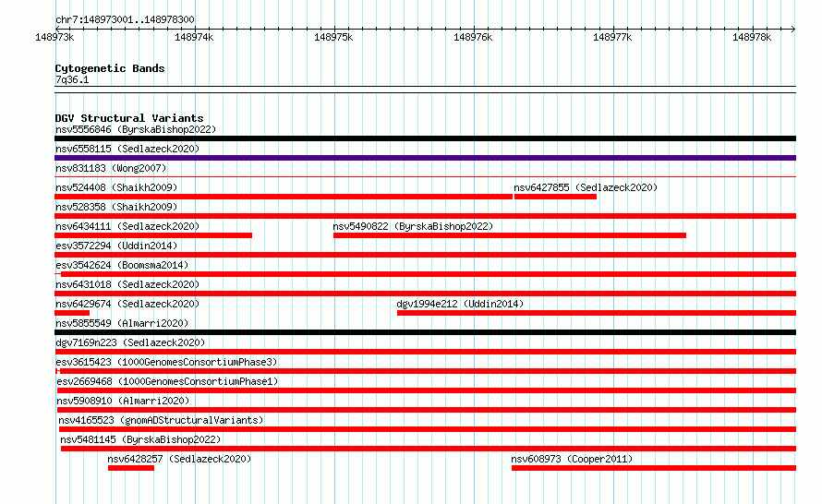Screen dimensions: 822x504
Task: Open variant nsv6428257 (Sedlazeck2020) label
Action: 179,459
